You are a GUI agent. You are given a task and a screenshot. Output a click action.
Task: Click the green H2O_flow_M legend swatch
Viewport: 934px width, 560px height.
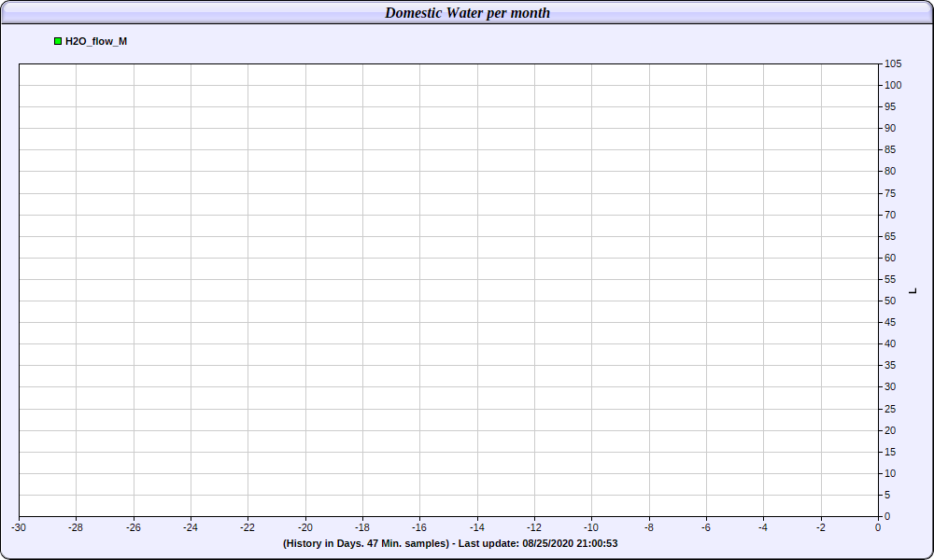coord(58,41)
